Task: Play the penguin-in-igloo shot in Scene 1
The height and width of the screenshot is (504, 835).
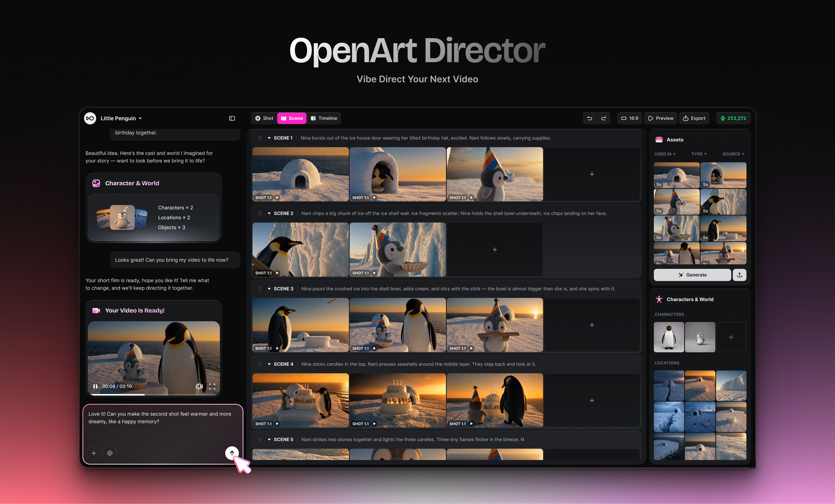Action: pos(374,197)
